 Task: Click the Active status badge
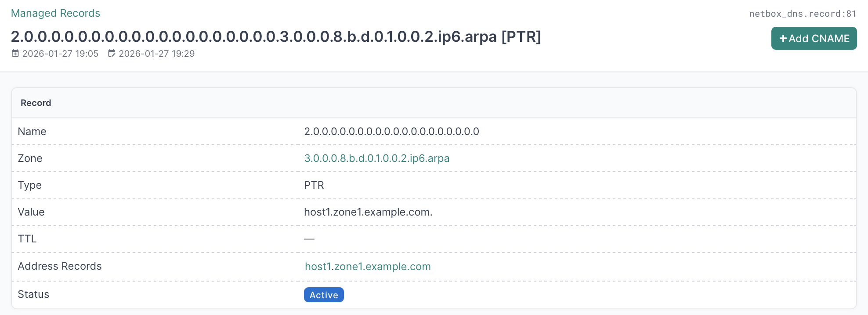[324, 295]
